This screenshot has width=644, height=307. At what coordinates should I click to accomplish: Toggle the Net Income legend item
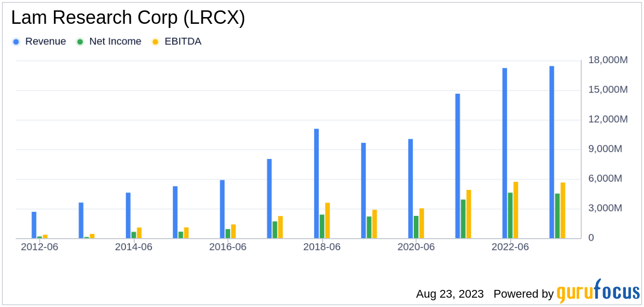[x=108, y=41]
